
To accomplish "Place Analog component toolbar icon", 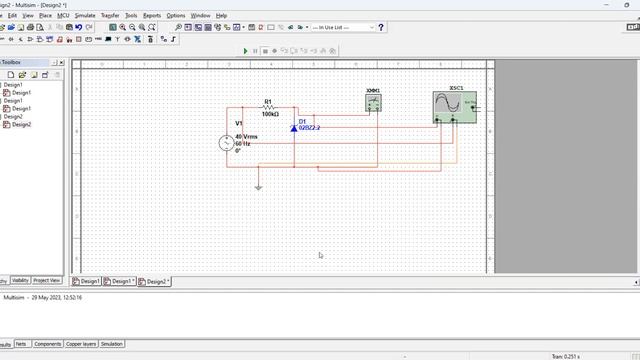I will (x=30, y=39).
